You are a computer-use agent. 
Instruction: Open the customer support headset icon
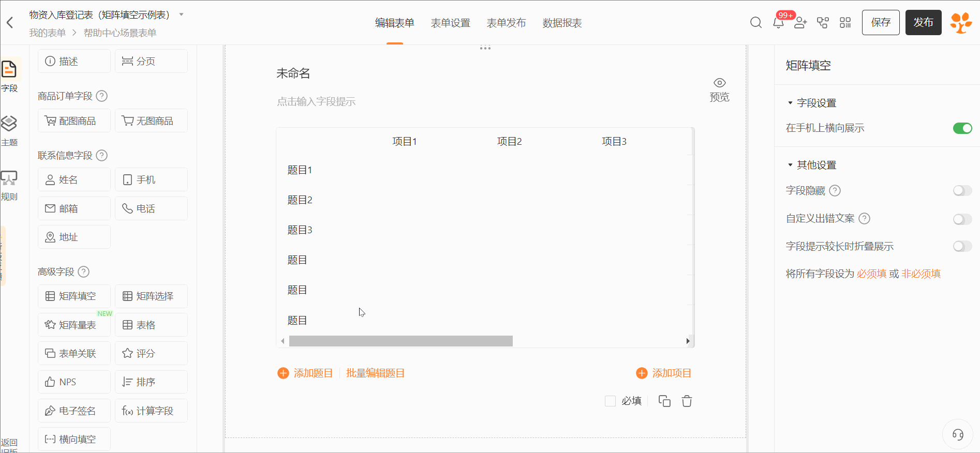[x=958, y=434]
